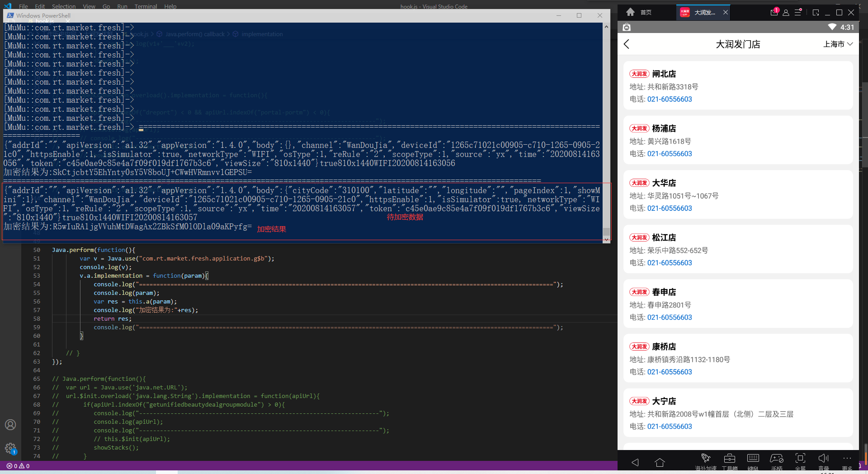Open 更多 more tools menu
Image resolution: width=868 pixels, height=474 pixels.
[847, 462]
